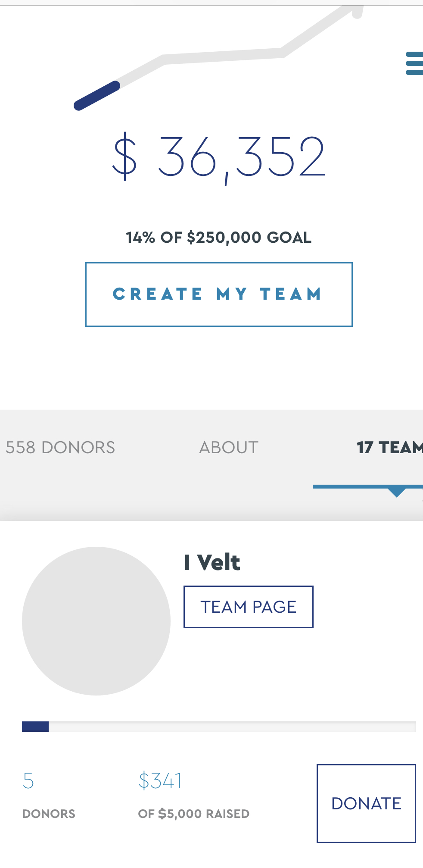Click the 14% of $250,000 goal text

pyautogui.click(x=219, y=238)
